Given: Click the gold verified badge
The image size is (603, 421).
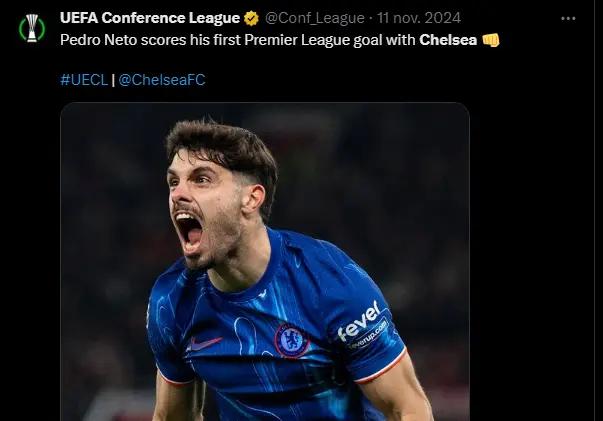Looking at the screenshot, I should pyautogui.click(x=252, y=18).
